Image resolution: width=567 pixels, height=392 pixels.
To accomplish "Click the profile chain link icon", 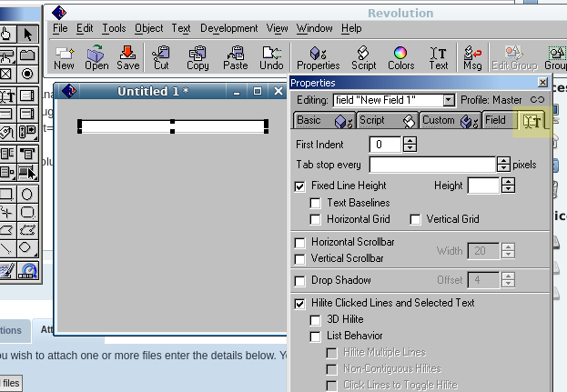I will 537,100.
